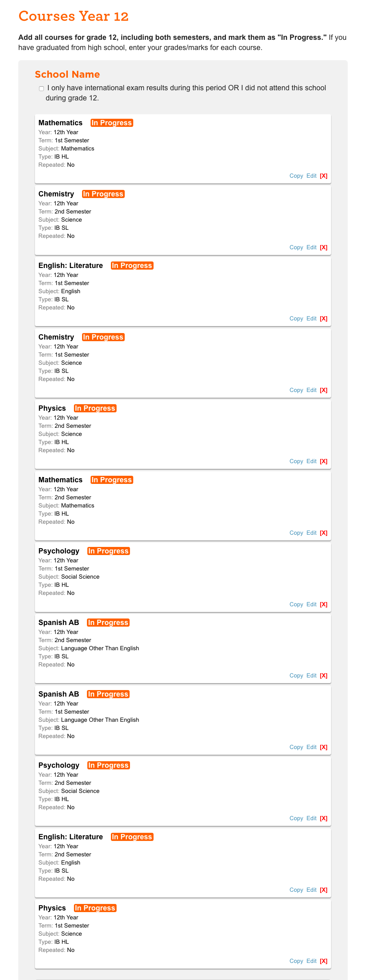Edit the 2nd Semester Mathematics course
Image resolution: width=366 pixels, height=980 pixels.
point(312,533)
